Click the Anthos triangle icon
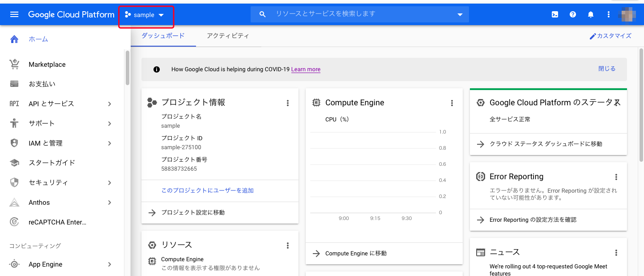Screen dimensions: 644x276 14,202
